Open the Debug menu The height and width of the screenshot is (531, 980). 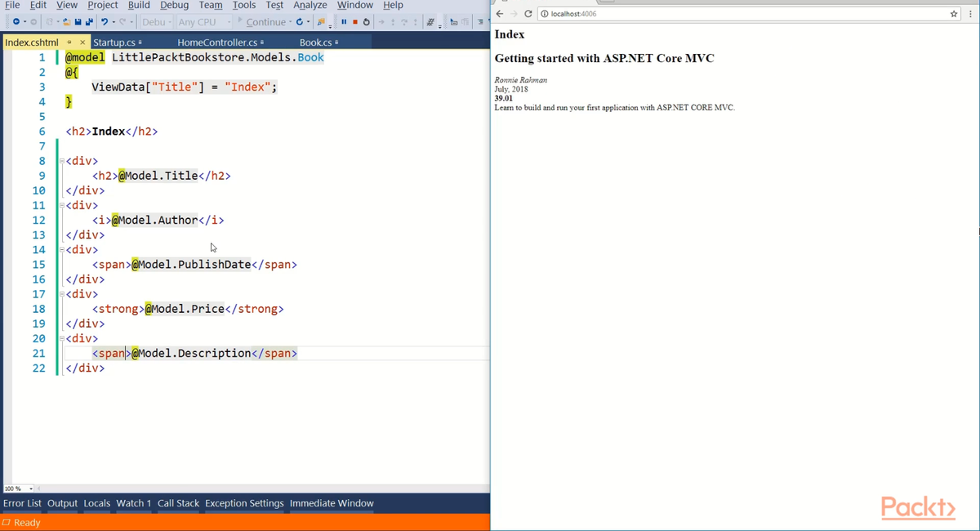175,5
